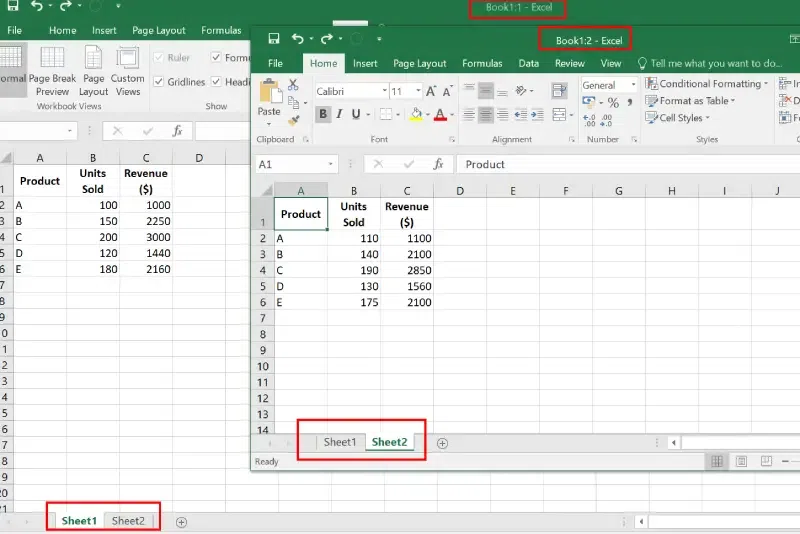This screenshot has height=534, width=800.
Task: Open File tab in Book1:2 window
Action: click(x=276, y=63)
